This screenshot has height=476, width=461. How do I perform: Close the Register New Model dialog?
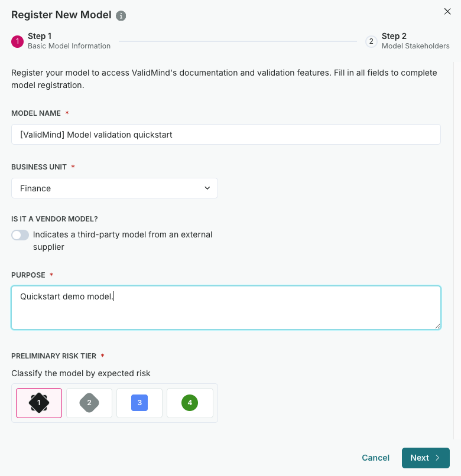click(x=447, y=12)
